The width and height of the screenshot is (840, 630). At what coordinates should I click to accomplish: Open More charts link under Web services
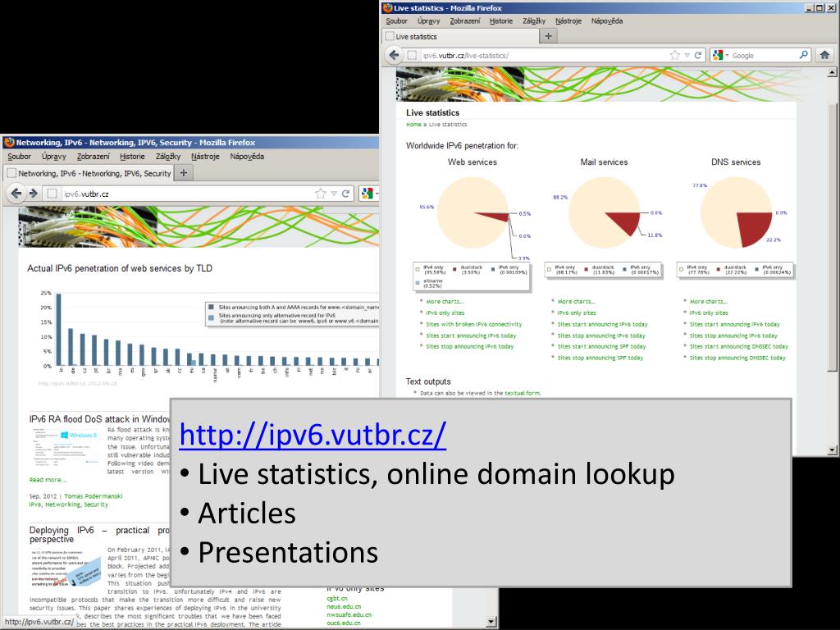tap(445, 302)
